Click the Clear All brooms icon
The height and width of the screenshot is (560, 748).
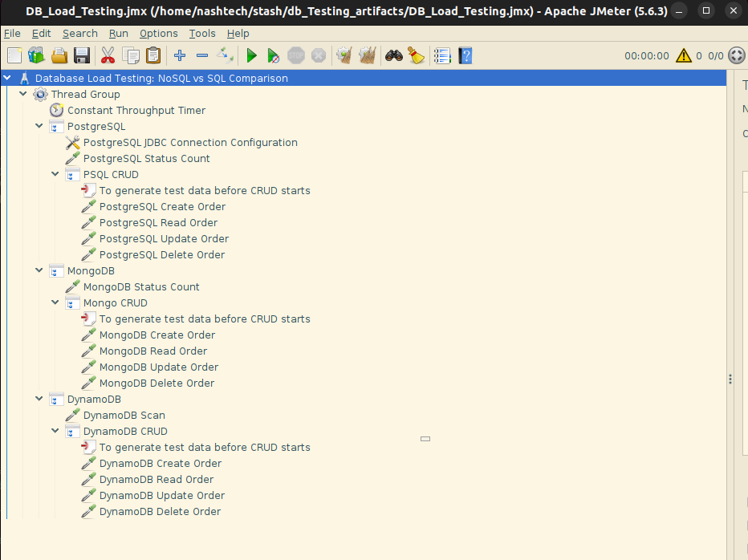(x=367, y=55)
